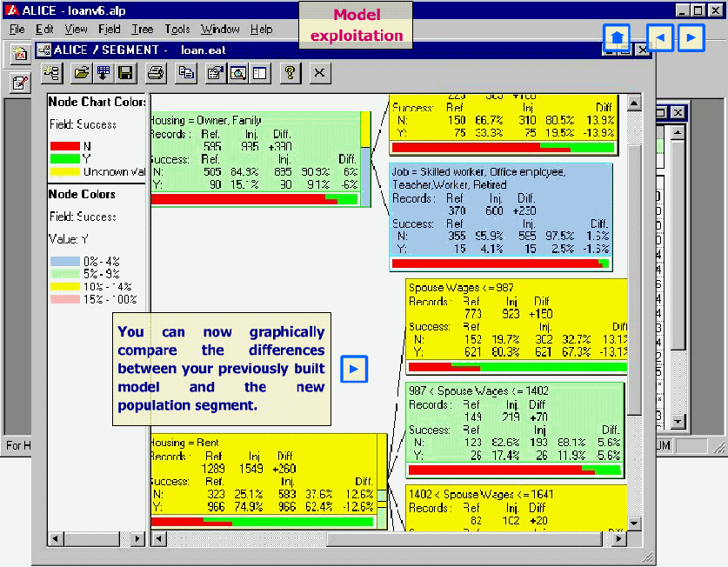Go to the tutorial home page
This screenshot has height=567, width=728.
[617, 38]
